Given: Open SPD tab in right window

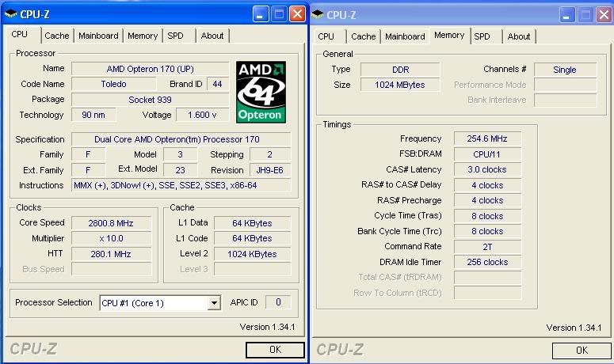Looking at the screenshot, I should click(482, 36).
